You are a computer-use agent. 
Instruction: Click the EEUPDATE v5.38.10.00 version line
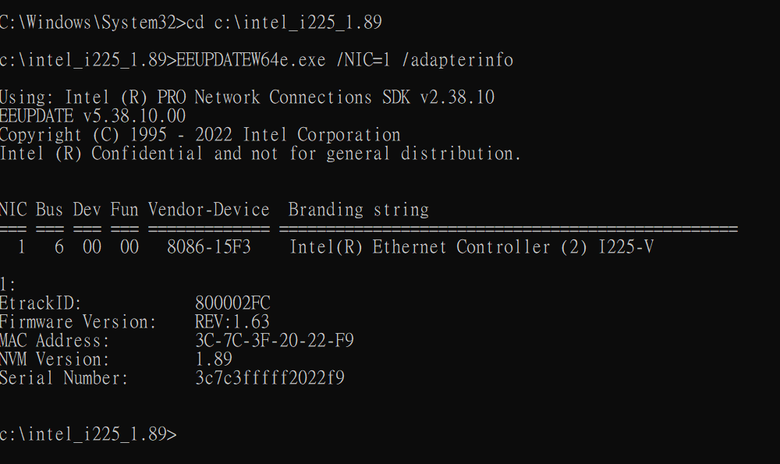[93, 116]
